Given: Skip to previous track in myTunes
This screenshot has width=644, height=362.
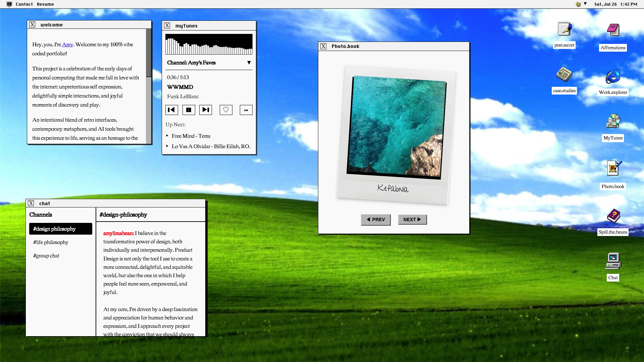Looking at the screenshot, I should (x=172, y=110).
